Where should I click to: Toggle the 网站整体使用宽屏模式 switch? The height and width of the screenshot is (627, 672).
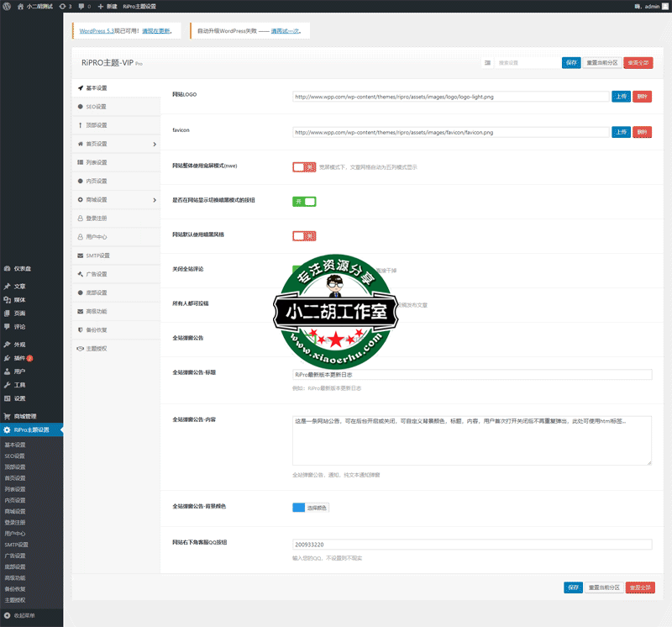pos(304,167)
